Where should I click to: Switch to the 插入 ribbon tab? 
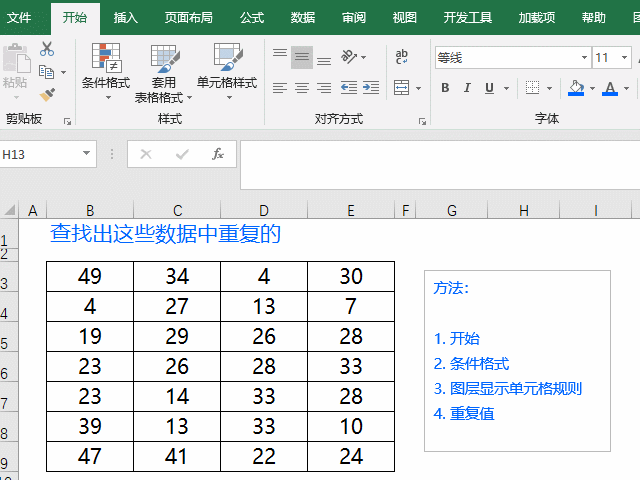tap(126, 17)
